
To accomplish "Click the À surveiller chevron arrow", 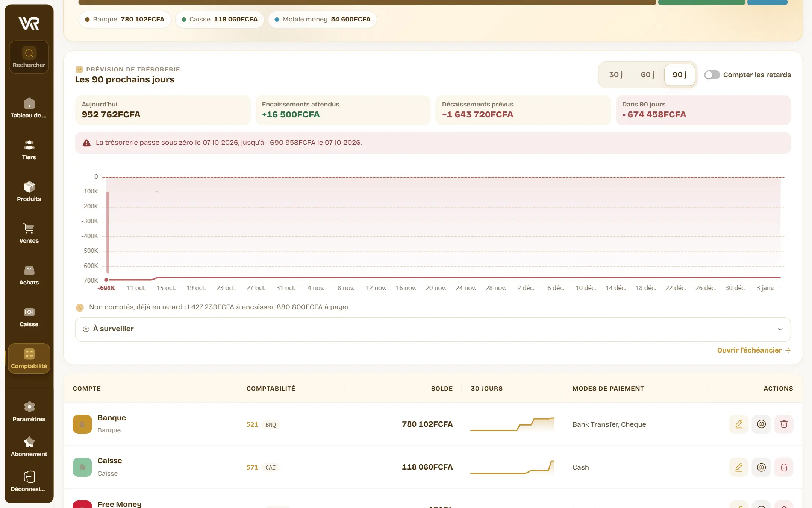I will tap(780, 329).
